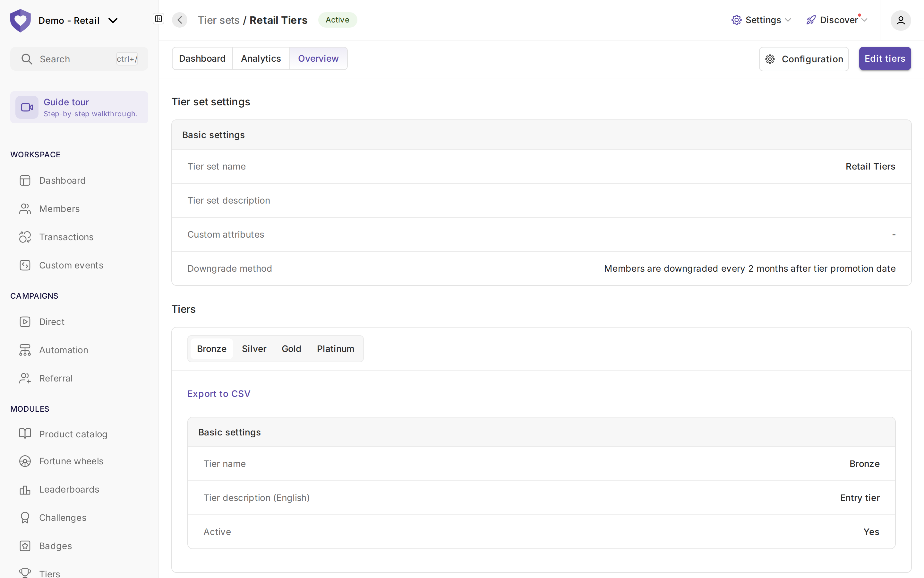Screen dimensions: 924x578
Task: Open Dashboard in the workspace sidebar
Action: tap(62, 180)
